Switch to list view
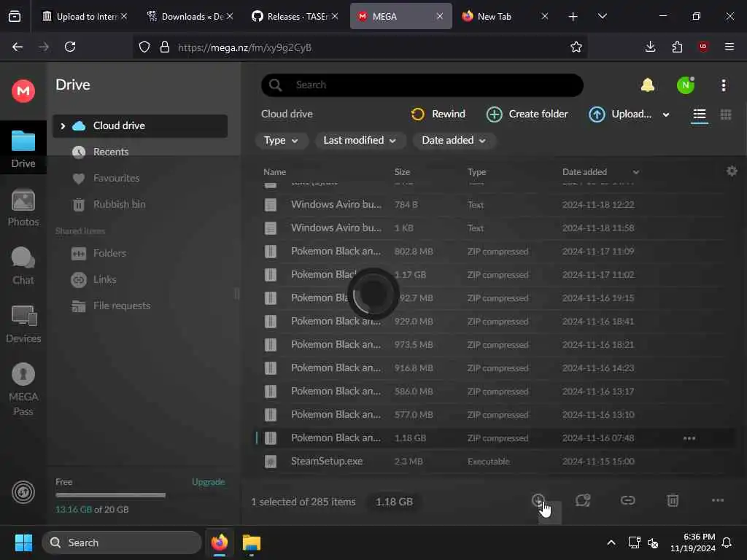Viewport: 747px width, 560px height. 700,114
